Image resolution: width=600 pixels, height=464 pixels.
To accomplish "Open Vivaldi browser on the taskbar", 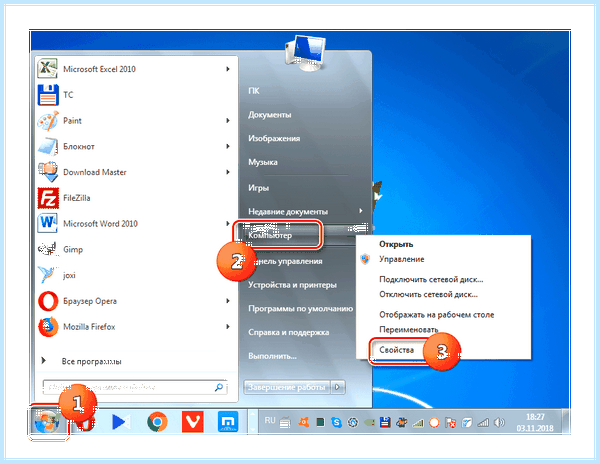I will [192, 422].
